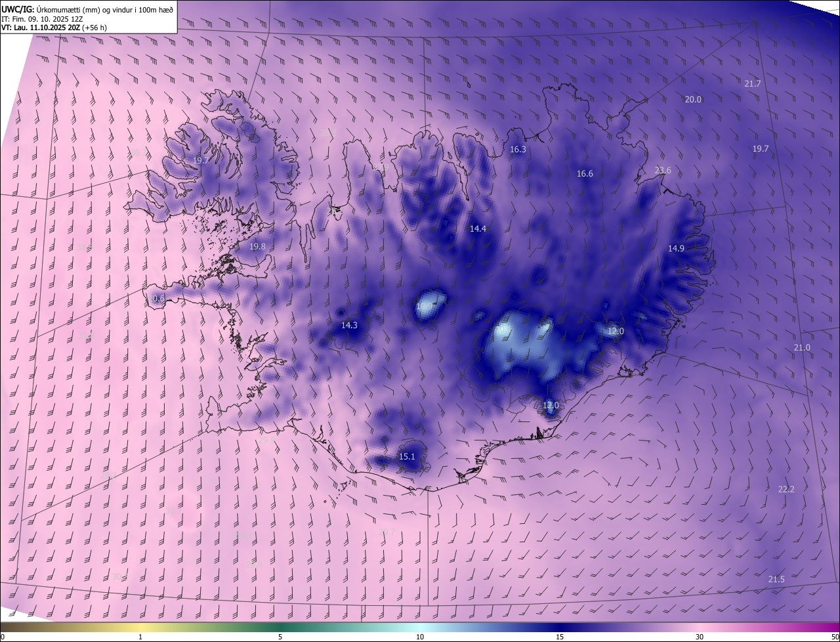Pick the 15 tick on color legend
The image size is (840, 642).
tap(560, 637)
